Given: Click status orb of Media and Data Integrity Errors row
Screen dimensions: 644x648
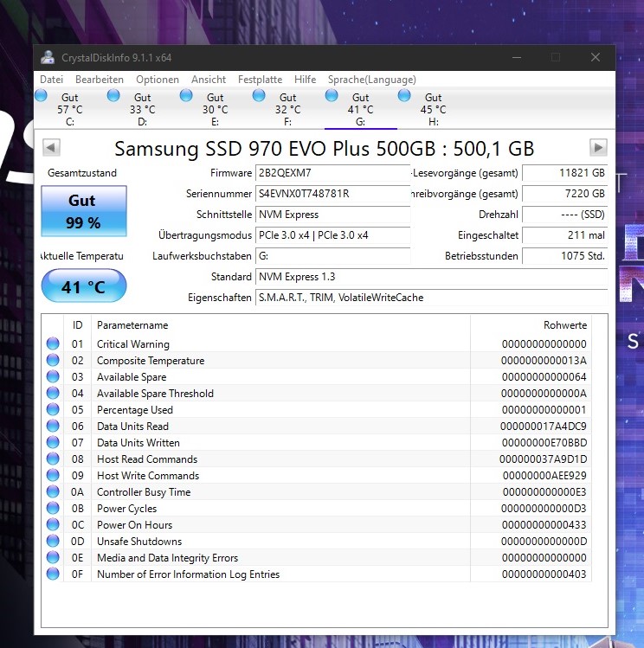Looking at the screenshot, I should click(x=53, y=557).
